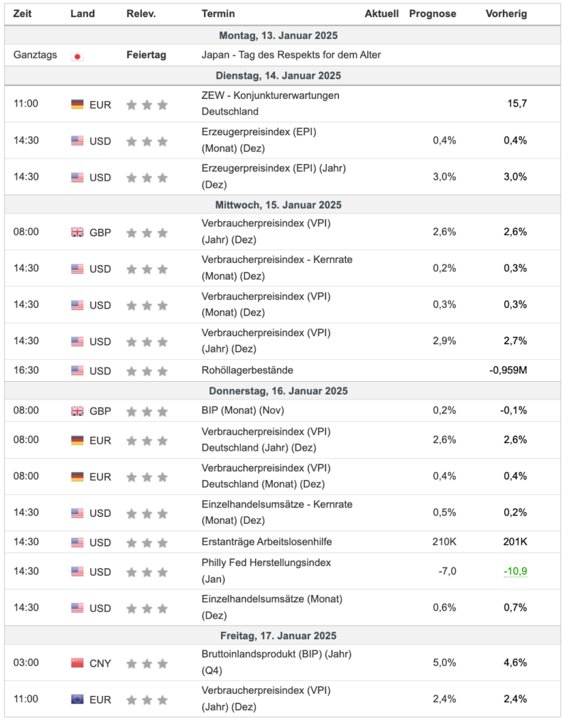569x728 pixels.
Task: Click the US flag in Rohöllagerbestände row
Action: click(x=77, y=370)
